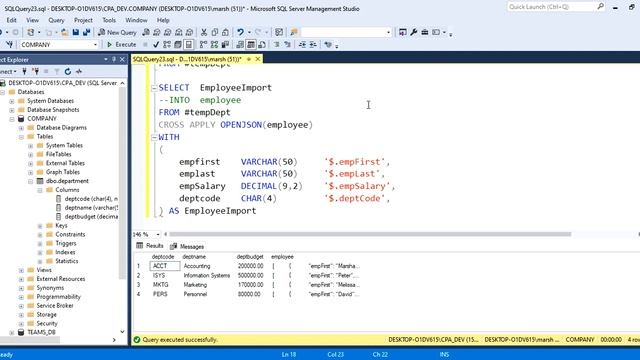Image resolution: width=640 pixels, height=360 pixels.
Task: Open the Properties wrench icon
Action: pos(413,32)
